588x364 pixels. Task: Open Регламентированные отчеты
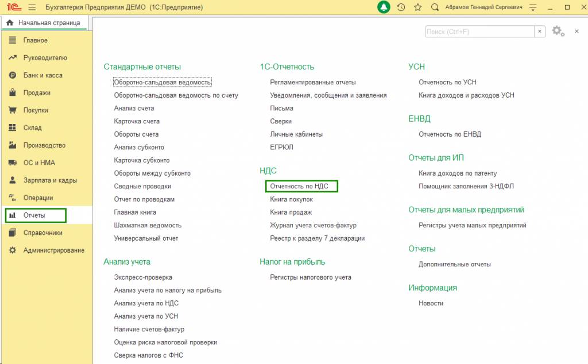click(x=313, y=82)
